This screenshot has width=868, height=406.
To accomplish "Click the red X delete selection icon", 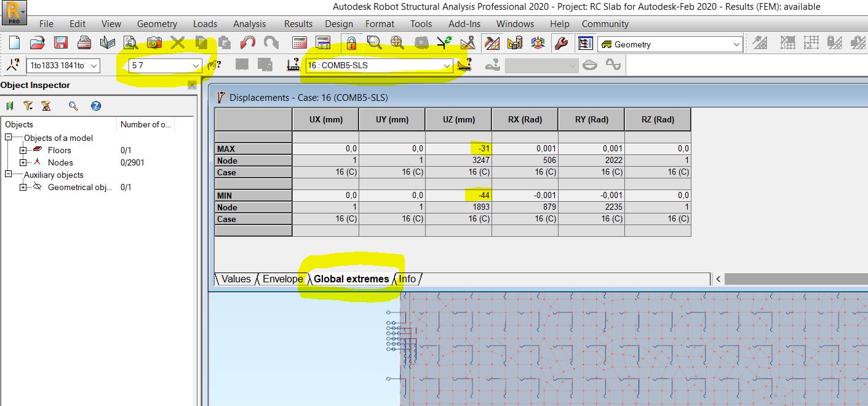I will [178, 43].
